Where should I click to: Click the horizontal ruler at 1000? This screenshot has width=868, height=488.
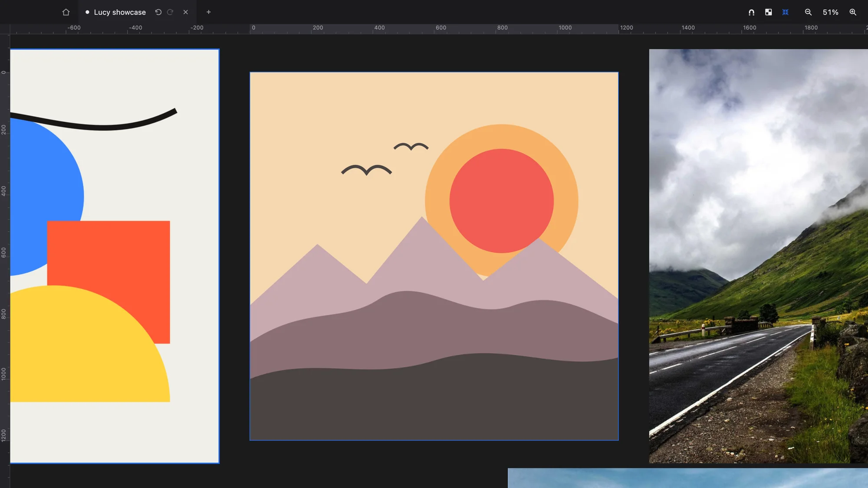[565, 28]
